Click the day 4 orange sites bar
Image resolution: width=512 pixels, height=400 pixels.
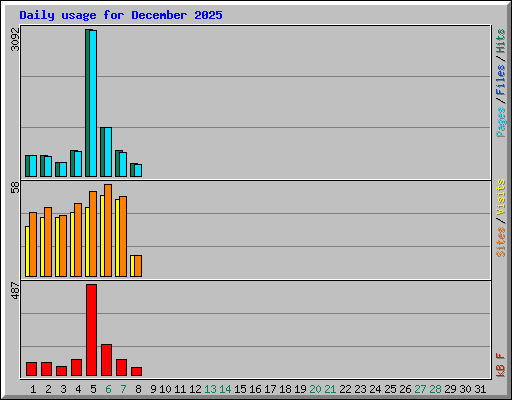pyautogui.click(x=78, y=240)
